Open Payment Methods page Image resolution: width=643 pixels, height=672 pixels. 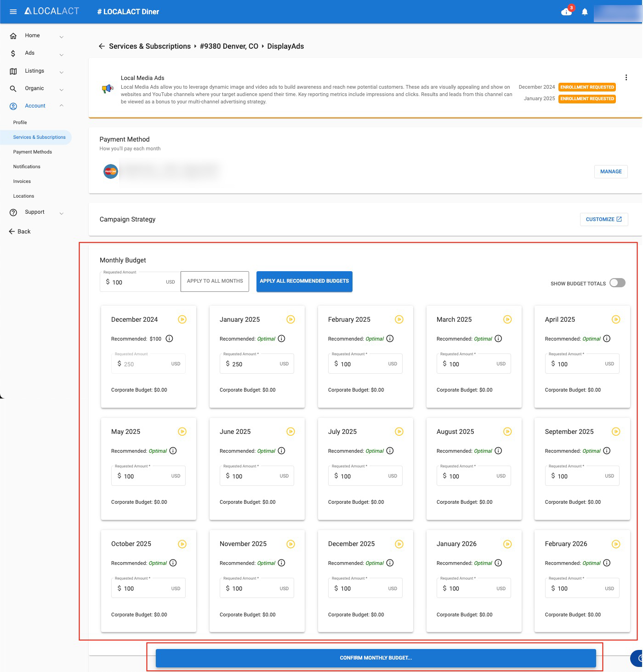tap(33, 152)
